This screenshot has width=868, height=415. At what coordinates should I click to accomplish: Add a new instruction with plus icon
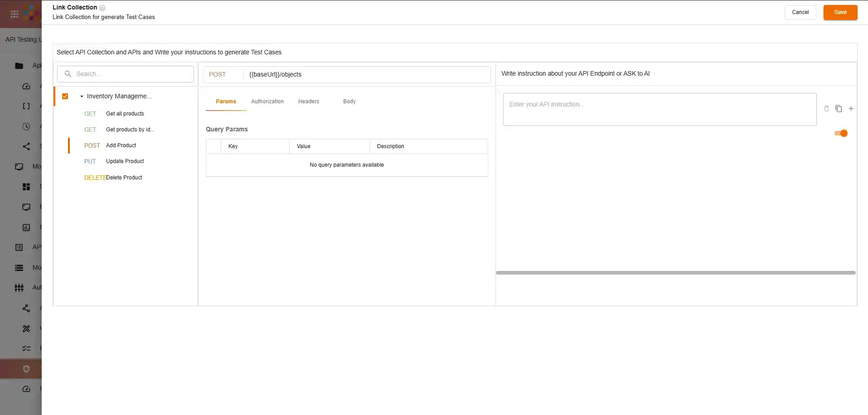point(851,109)
